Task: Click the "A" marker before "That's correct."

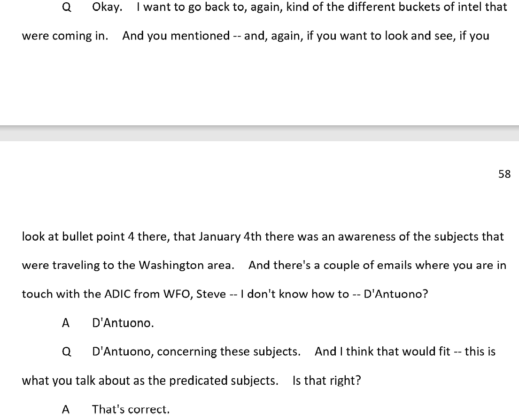Action: pos(66,409)
